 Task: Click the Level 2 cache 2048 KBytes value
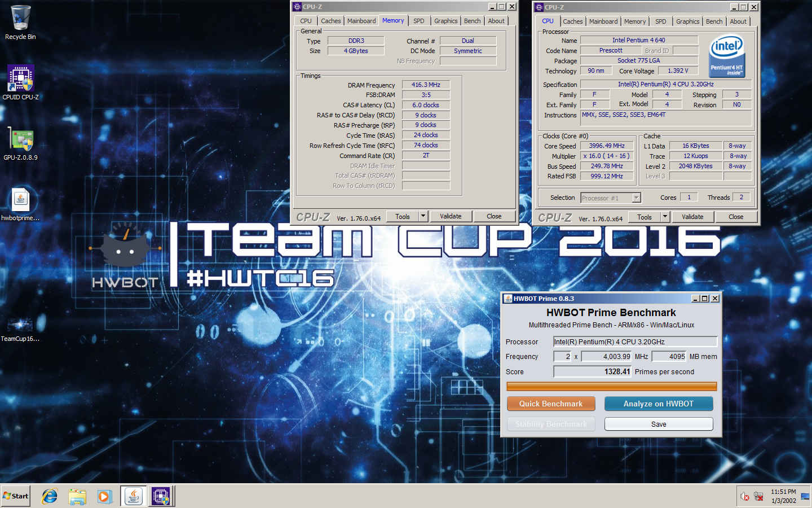pos(695,166)
